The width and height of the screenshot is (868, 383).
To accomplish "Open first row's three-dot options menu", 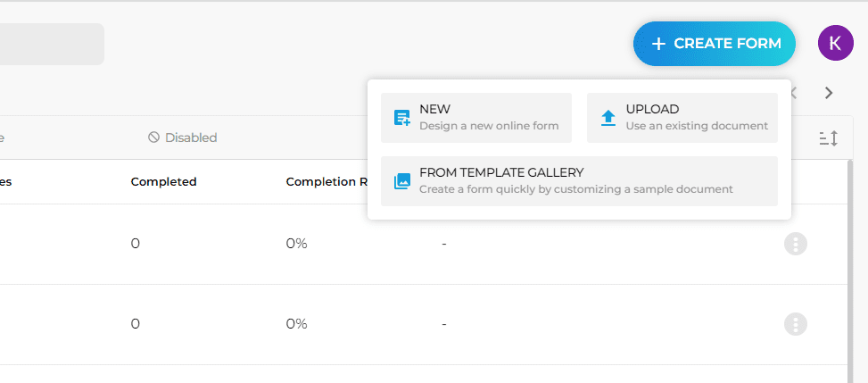I will pos(796,244).
